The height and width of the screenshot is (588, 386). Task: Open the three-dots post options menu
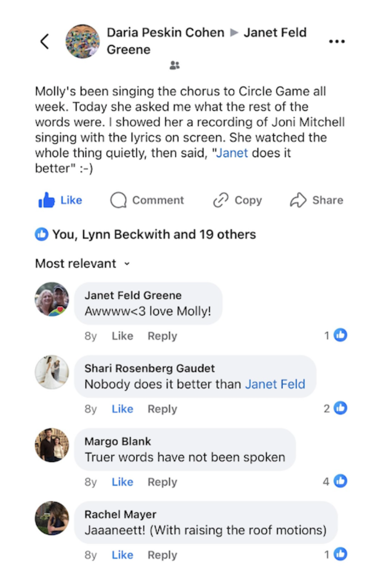coord(337,42)
